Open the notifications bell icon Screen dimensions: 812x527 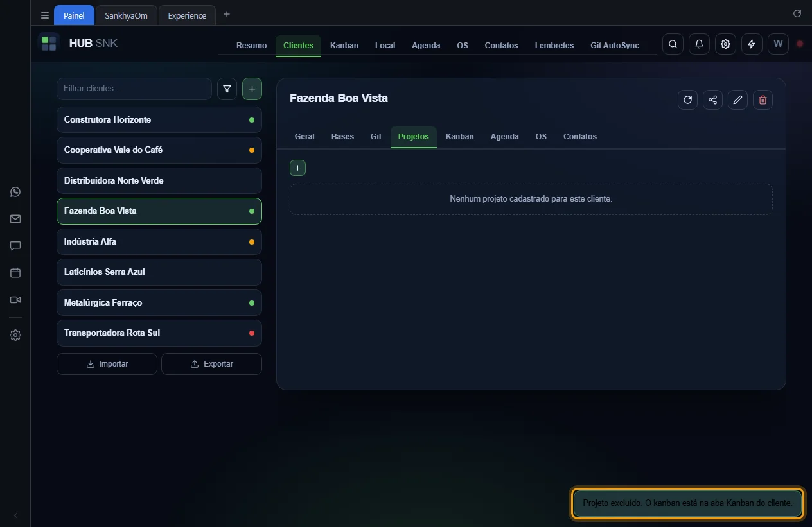coord(699,44)
